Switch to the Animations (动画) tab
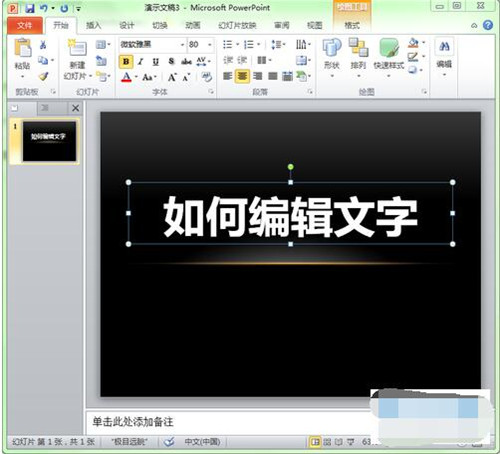 (193, 25)
